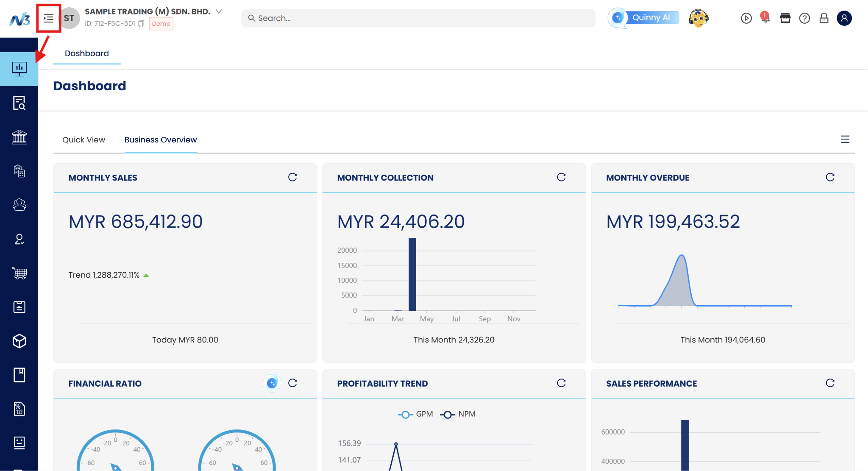Click the lock icon in header
Viewport: 868px width, 471px height.
tap(824, 18)
